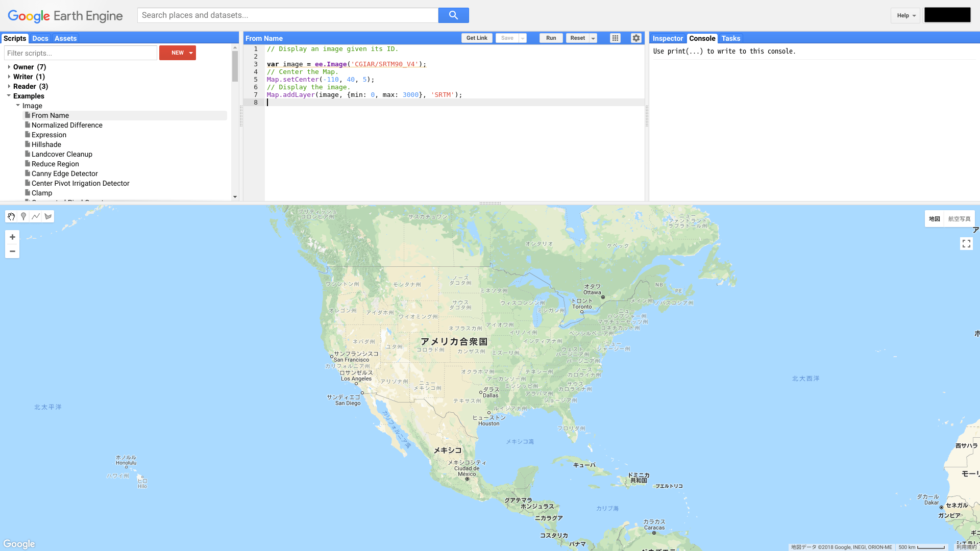Expand the Owner scripts folder
Screen dimensions: 980x551
point(9,67)
